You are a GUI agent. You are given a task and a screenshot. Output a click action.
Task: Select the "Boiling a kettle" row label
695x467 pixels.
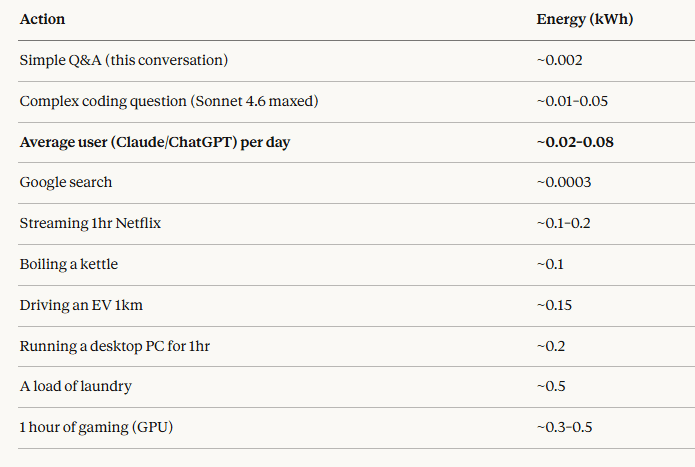click(x=69, y=264)
